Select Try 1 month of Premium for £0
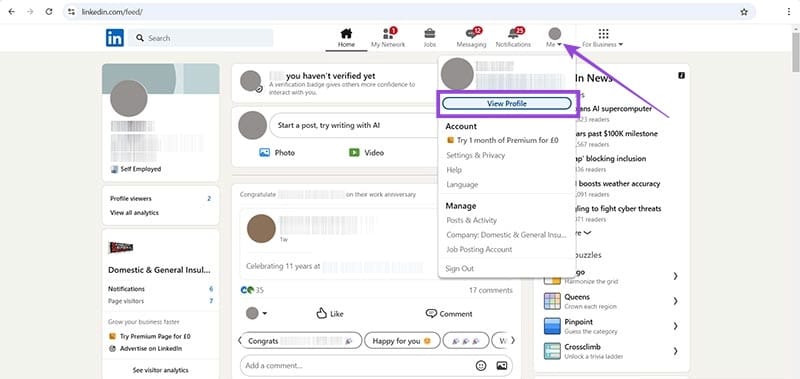 point(503,140)
